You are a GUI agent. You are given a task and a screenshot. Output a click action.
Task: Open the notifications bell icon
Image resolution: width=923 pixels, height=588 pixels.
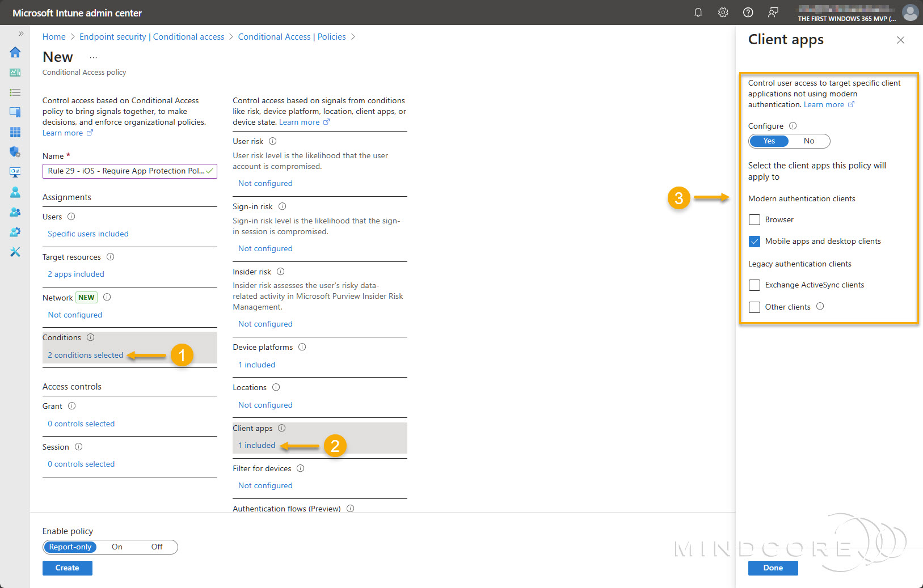698,12
